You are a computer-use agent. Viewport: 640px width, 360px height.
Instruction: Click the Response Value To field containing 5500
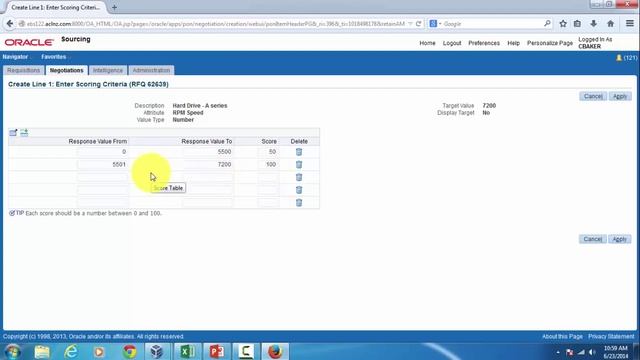click(x=208, y=152)
